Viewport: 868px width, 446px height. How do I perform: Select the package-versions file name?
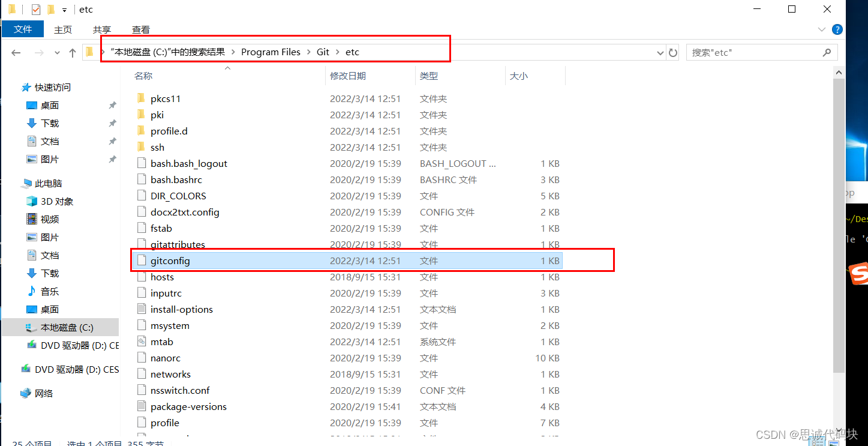188,406
